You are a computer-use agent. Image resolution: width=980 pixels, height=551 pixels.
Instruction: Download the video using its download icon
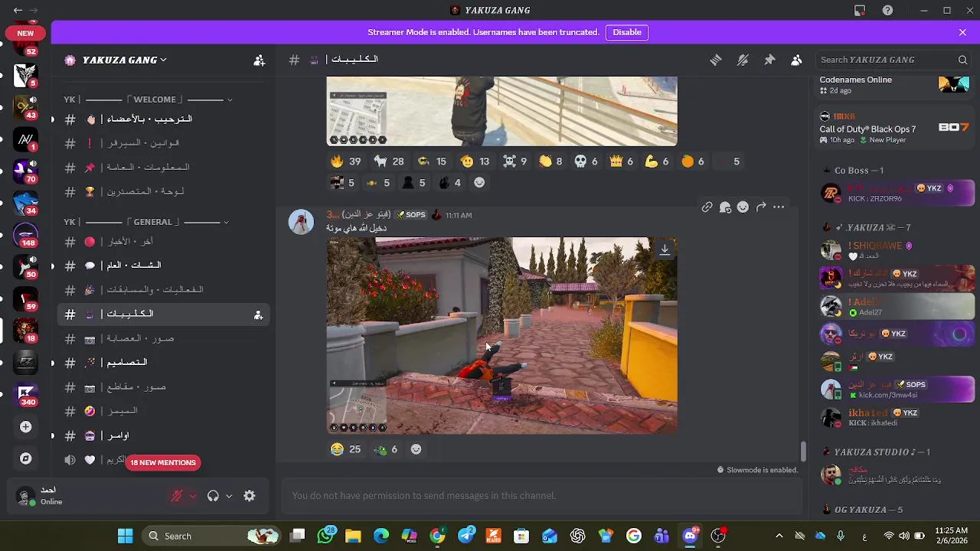665,249
